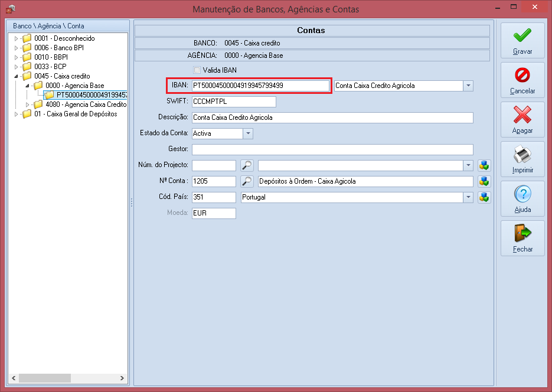
Task: Select 0033 - BCP in bank tree
Action: 51,67
